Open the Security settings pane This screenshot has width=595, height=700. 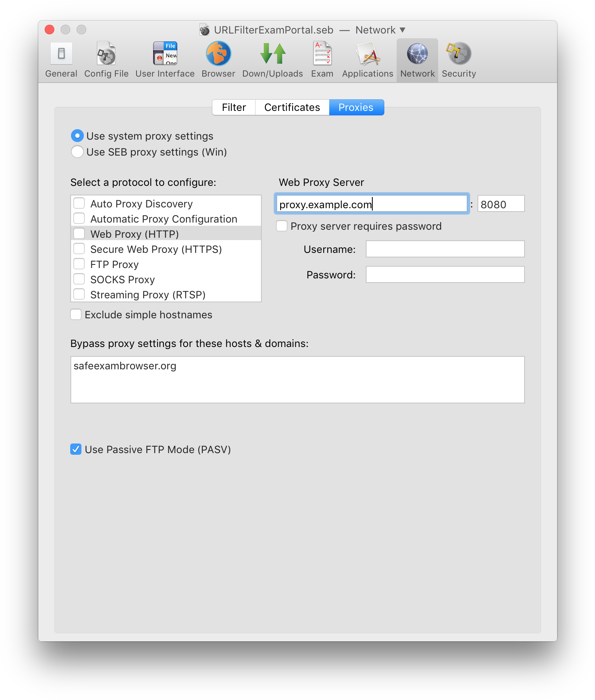(459, 60)
